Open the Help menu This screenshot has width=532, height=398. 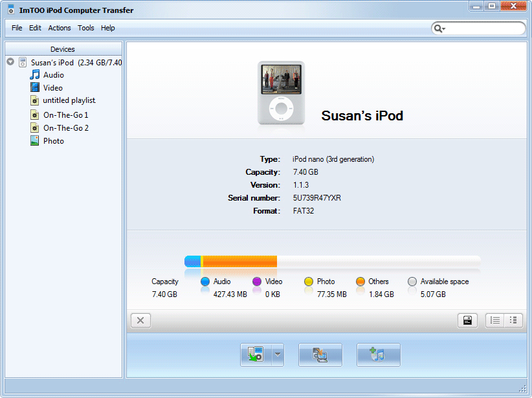[x=108, y=28]
